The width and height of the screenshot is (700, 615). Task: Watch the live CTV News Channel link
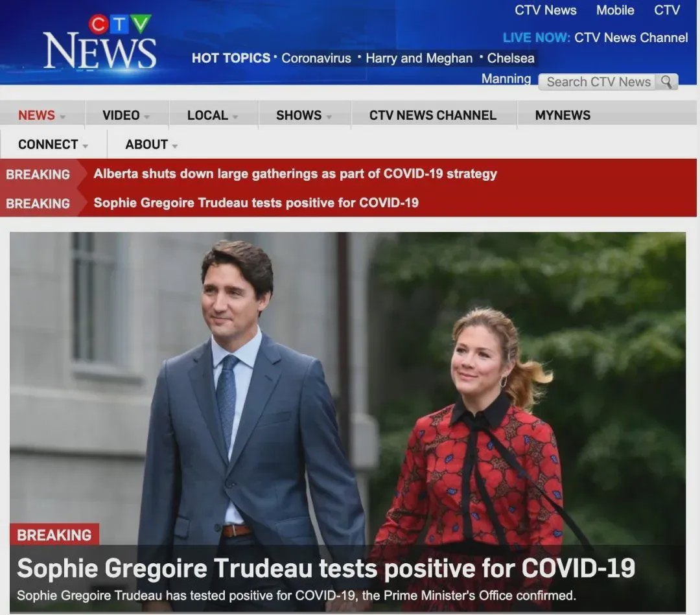(x=631, y=38)
